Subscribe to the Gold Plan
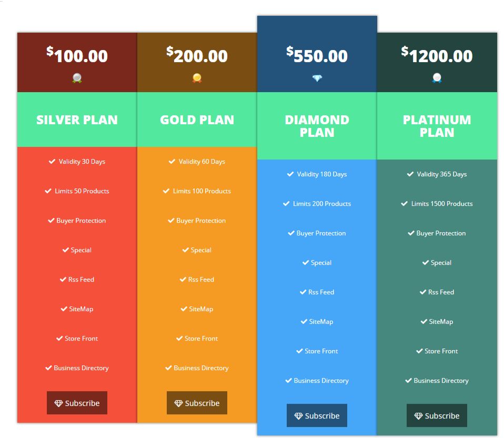Viewport: 504px width, 438px height. 197,403
